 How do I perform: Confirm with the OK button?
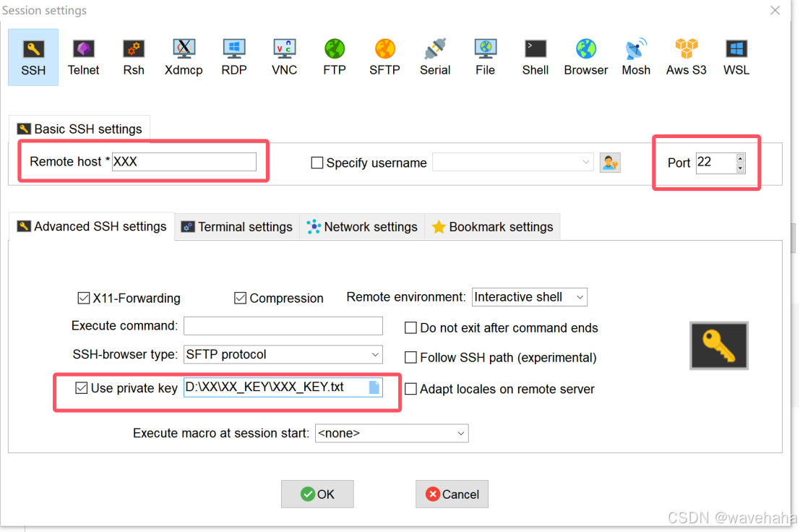tap(317, 494)
